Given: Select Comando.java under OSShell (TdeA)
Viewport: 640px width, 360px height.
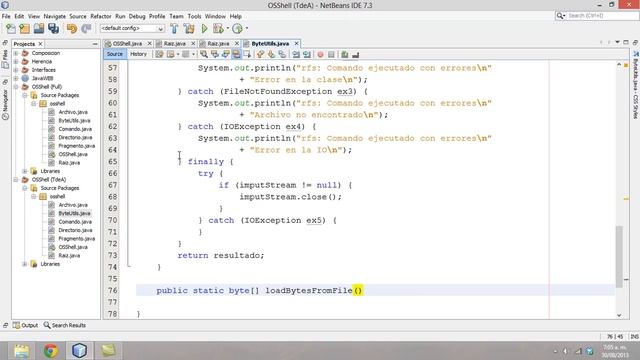Looking at the screenshot, I should pyautogui.click(x=75, y=222).
